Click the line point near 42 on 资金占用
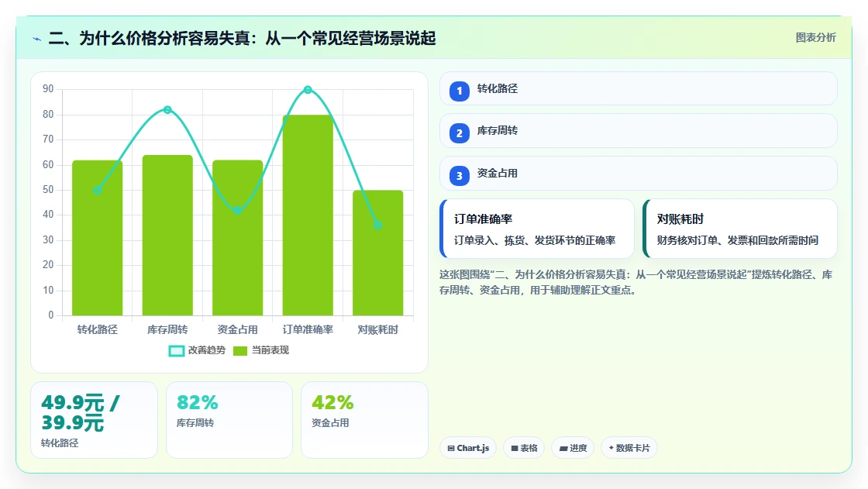Viewport: 868px width, 489px height. tap(237, 210)
